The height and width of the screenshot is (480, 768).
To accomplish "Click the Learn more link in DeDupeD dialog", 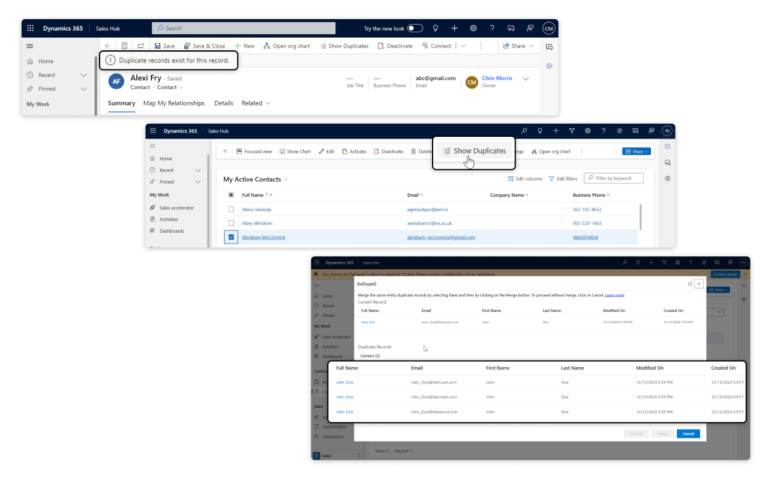I will (x=614, y=295).
